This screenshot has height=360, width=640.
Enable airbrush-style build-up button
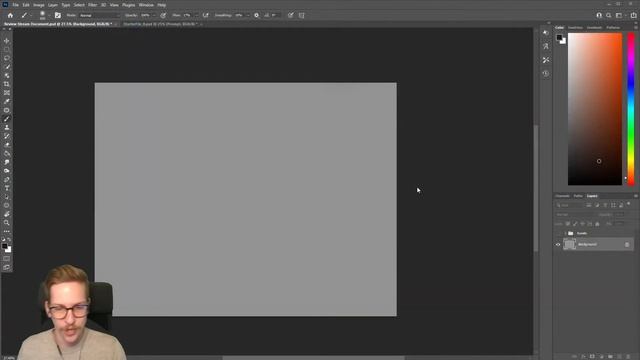tap(205, 16)
